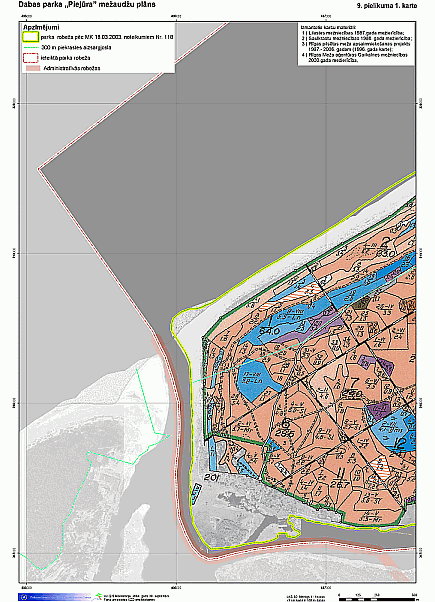Viewport: 435px width, 602px height.
Task: Click the 201 label near the river
Action: pos(211,477)
